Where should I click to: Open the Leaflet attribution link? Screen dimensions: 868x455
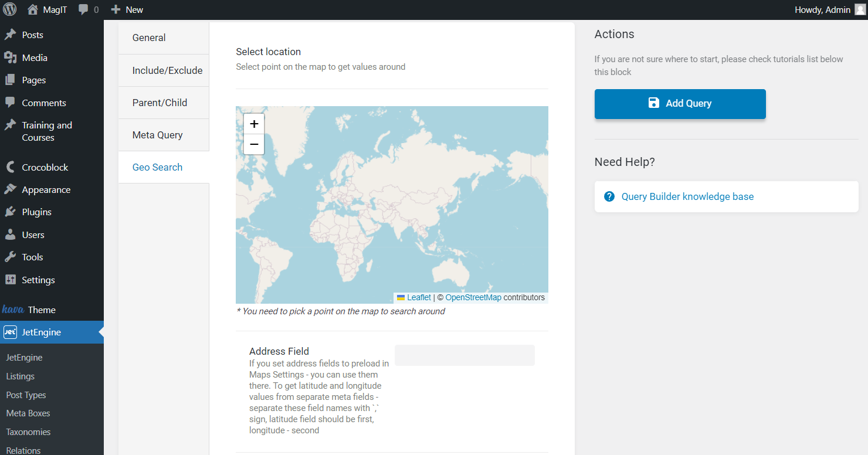[419, 298]
